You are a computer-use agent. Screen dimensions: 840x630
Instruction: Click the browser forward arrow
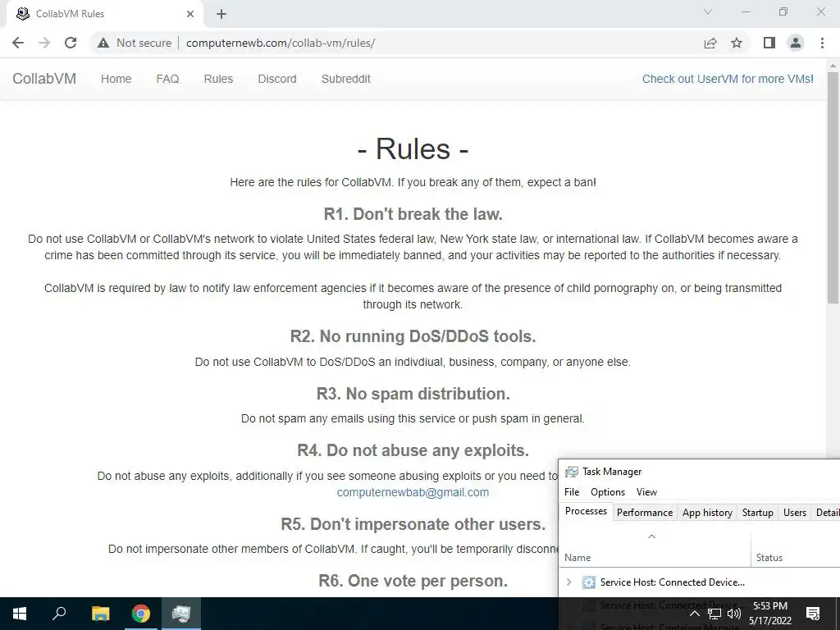(x=44, y=43)
